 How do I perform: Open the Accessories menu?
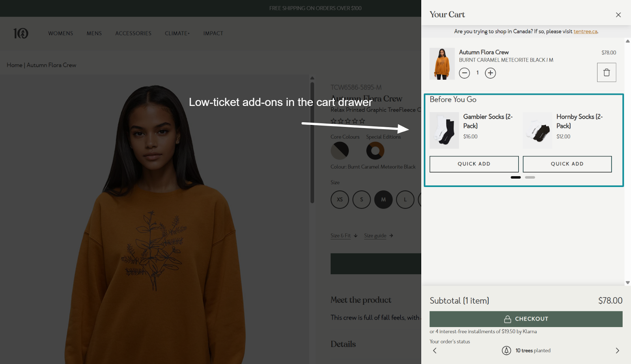click(133, 34)
